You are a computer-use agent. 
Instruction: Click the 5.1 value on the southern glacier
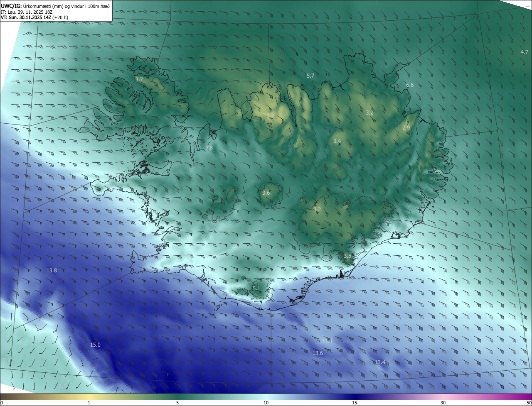(256, 288)
